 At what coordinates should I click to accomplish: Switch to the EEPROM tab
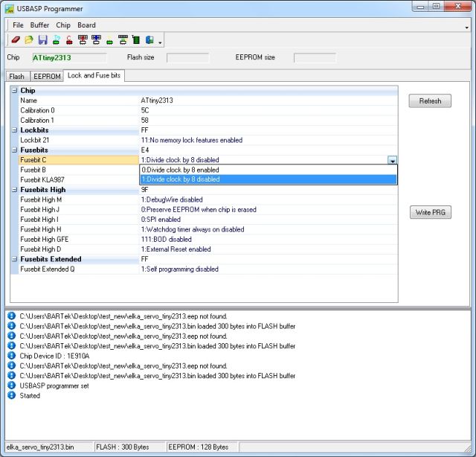click(x=47, y=76)
